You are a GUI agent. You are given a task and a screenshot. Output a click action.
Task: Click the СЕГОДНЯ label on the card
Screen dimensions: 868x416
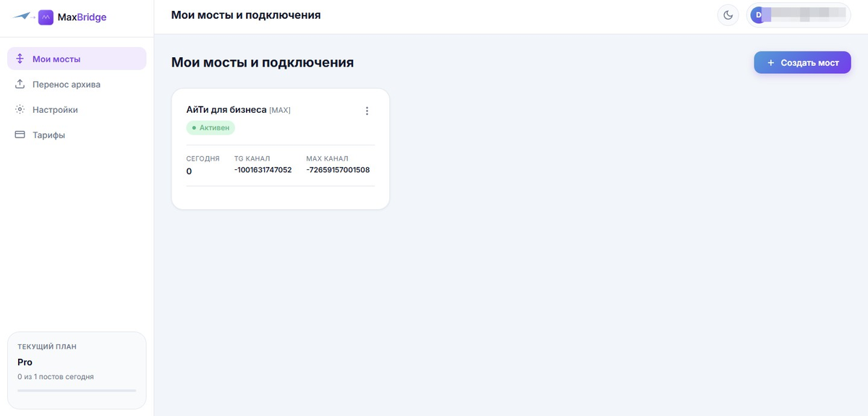pos(203,158)
